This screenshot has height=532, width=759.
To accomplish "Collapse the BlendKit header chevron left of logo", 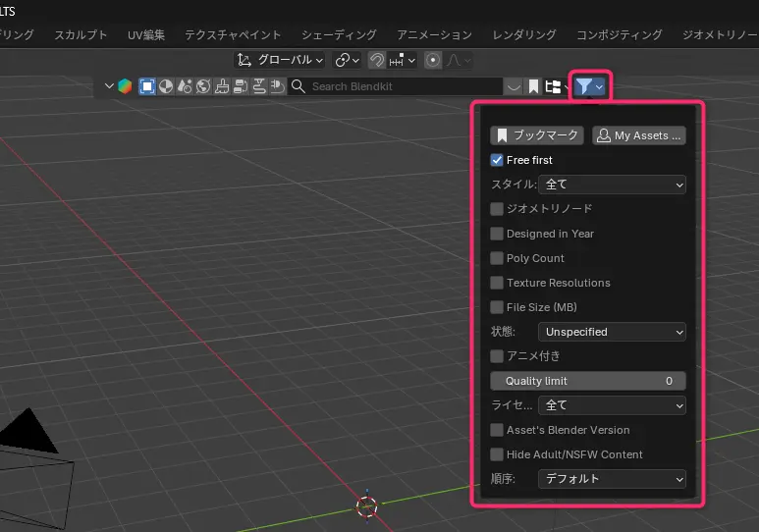I will tap(109, 86).
